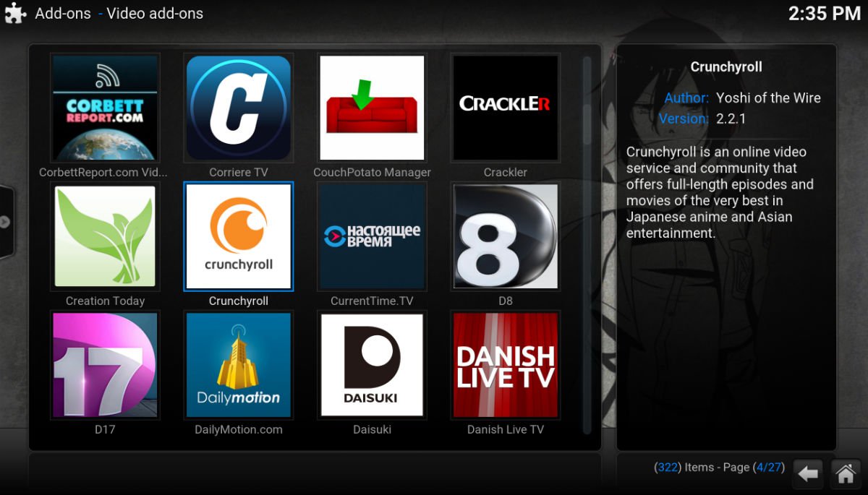Click the 'Crackler' label text
Screen dimensions: 868x495
point(505,173)
